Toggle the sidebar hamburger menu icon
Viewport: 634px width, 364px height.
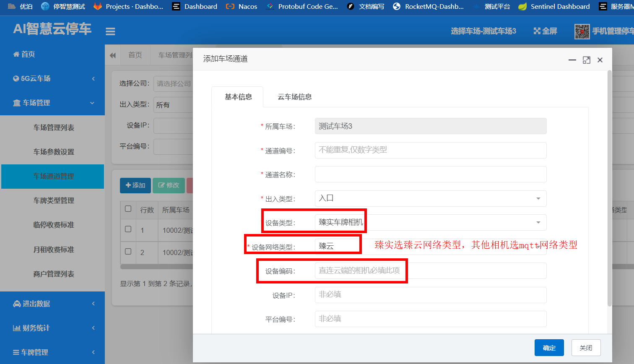pyautogui.click(x=110, y=31)
